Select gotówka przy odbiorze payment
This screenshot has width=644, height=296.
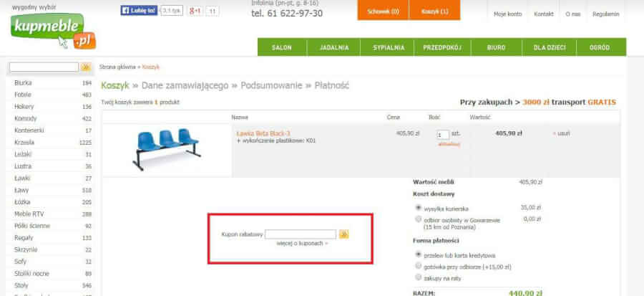[419, 266]
